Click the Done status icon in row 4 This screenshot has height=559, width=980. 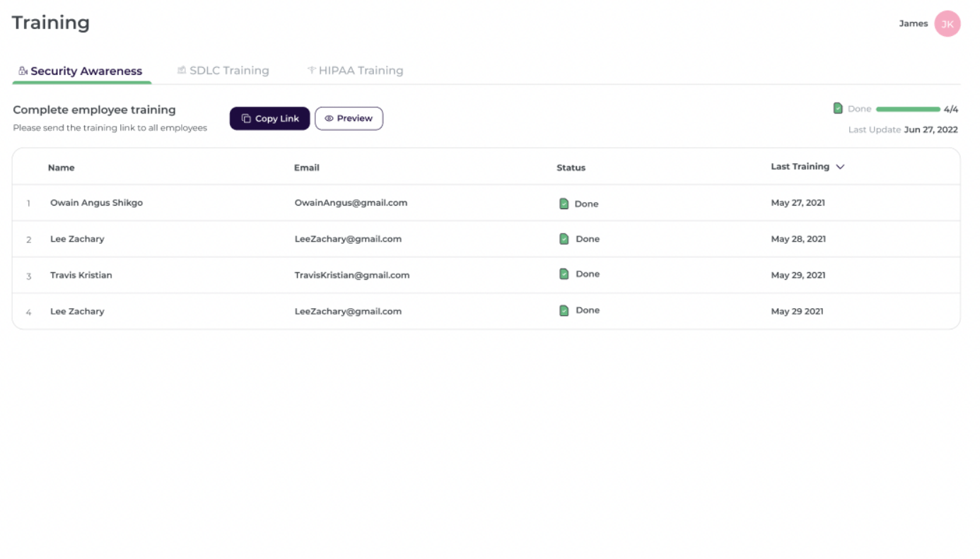point(564,310)
